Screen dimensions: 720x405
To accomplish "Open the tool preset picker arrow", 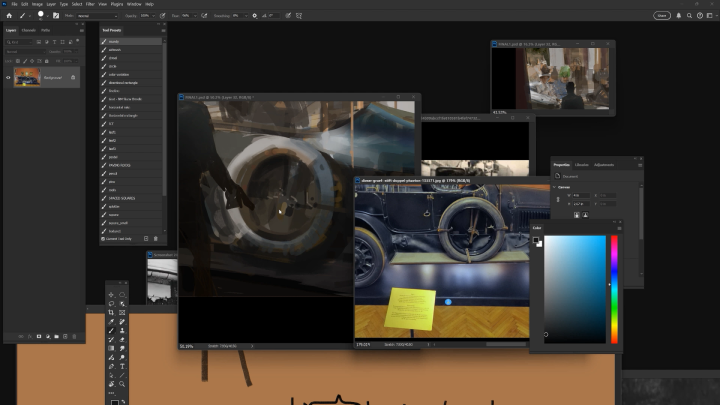I will [30, 16].
